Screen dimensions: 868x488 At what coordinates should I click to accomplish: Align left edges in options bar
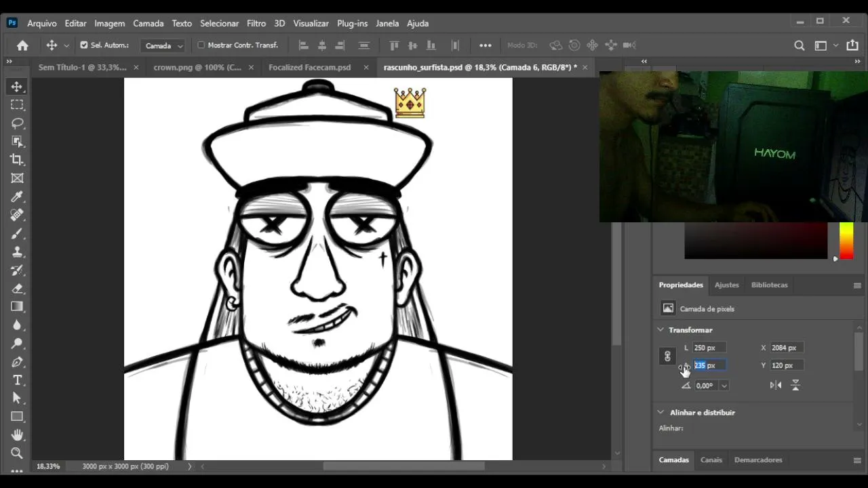pos(304,45)
